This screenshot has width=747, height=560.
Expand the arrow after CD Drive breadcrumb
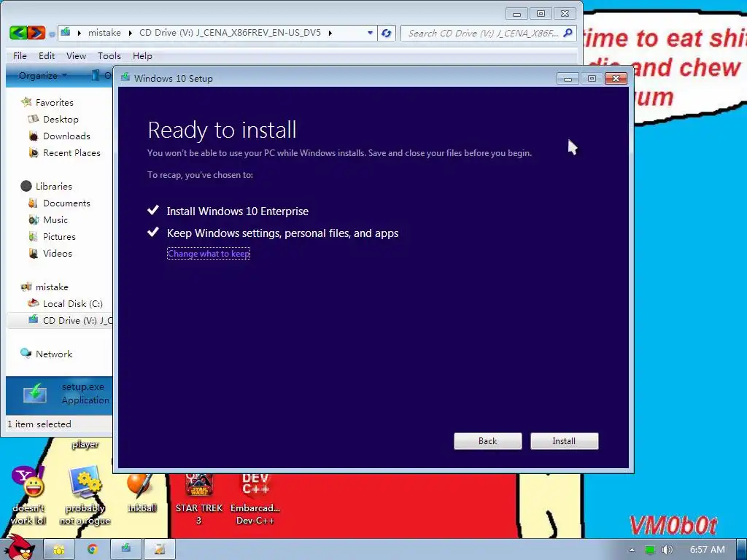(330, 33)
